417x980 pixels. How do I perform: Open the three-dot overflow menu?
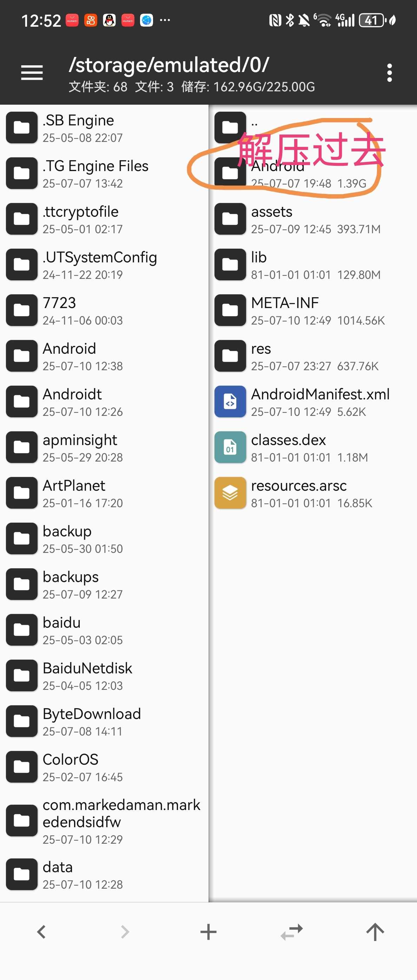pyautogui.click(x=389, y=72)
